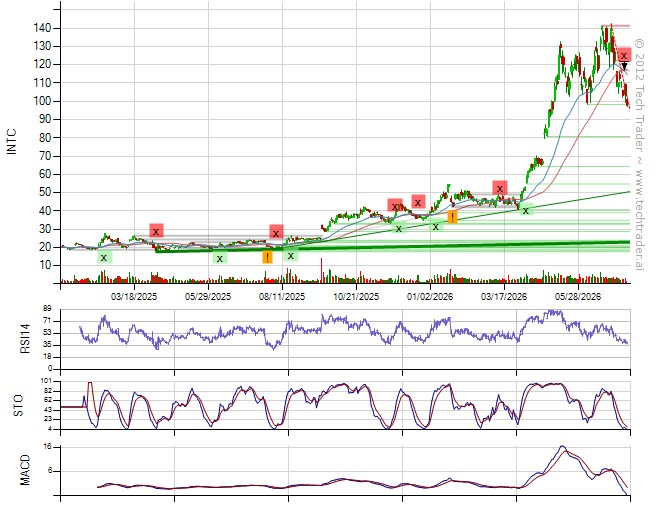Click the 6 value on the MACD axis
Viewport: 657px width, 514px height.
[x=49, y=471]
